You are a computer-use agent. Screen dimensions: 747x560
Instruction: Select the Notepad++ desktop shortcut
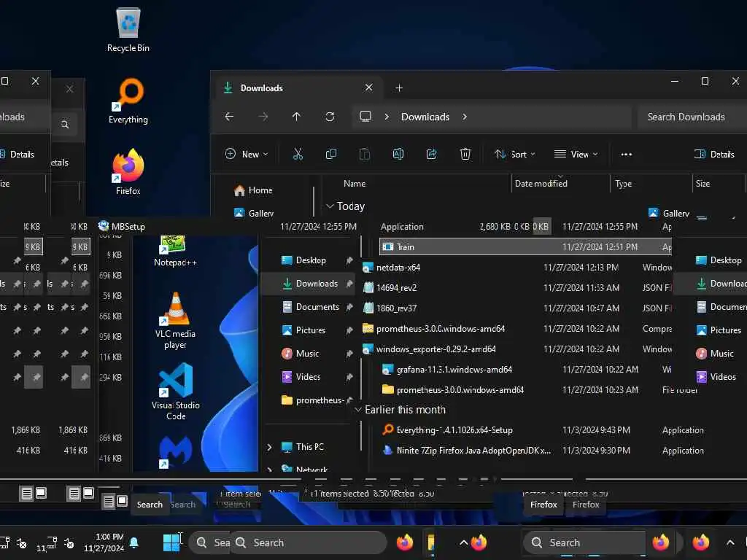tap(175, 251)
